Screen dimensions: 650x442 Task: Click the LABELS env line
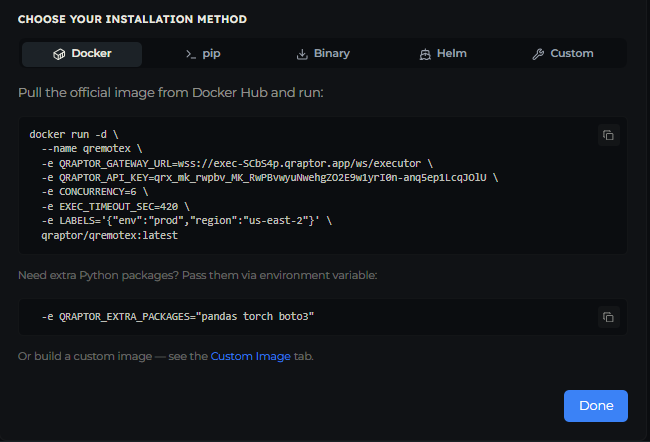coord(187,221)
